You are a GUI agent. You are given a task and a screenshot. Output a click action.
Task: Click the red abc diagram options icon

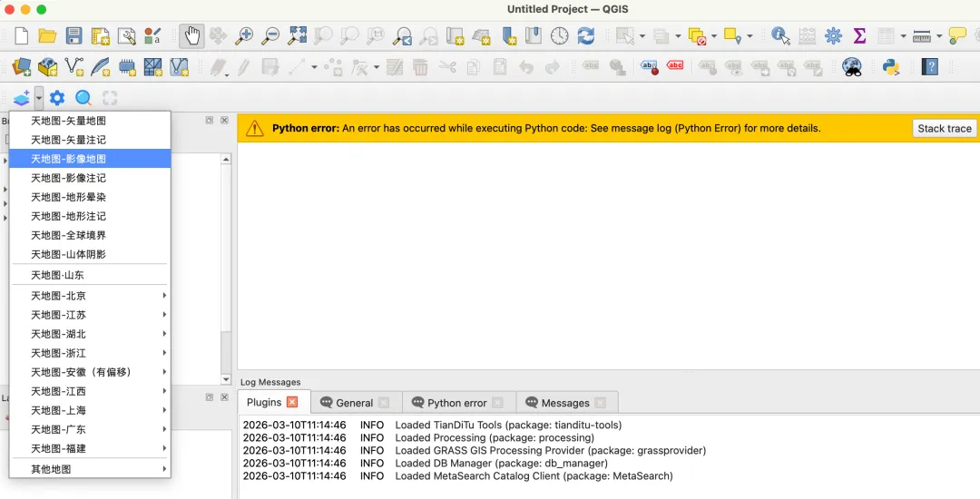tap(675, 65)
